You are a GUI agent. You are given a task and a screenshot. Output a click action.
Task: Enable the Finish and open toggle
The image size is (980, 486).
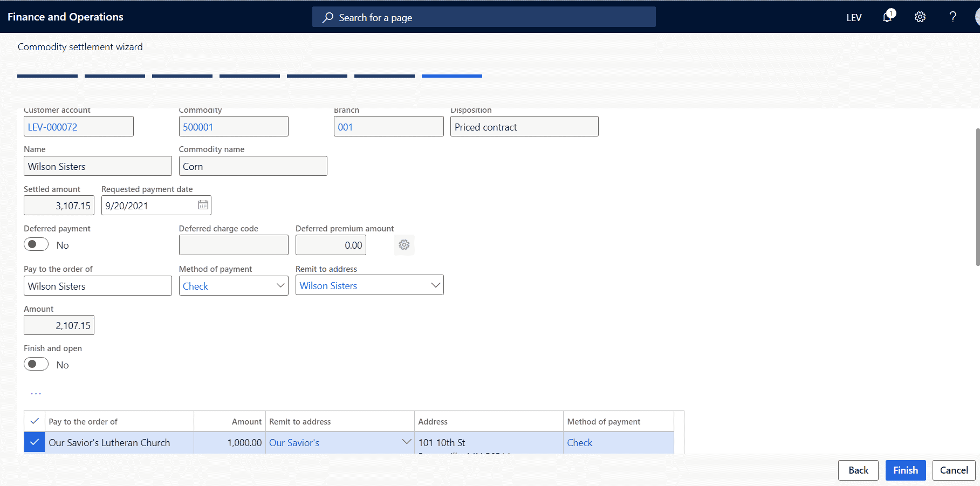click(36, 364)
